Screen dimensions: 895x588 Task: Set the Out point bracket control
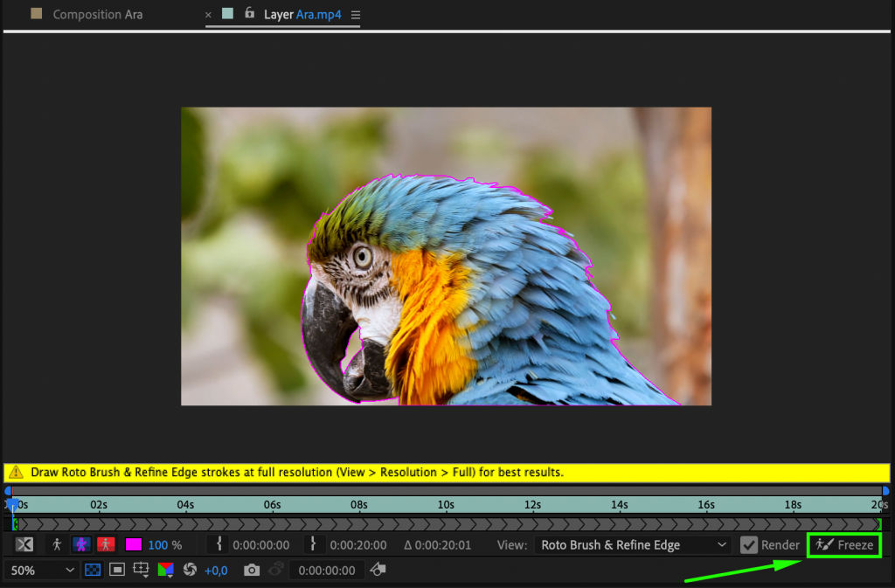(313, 544)
